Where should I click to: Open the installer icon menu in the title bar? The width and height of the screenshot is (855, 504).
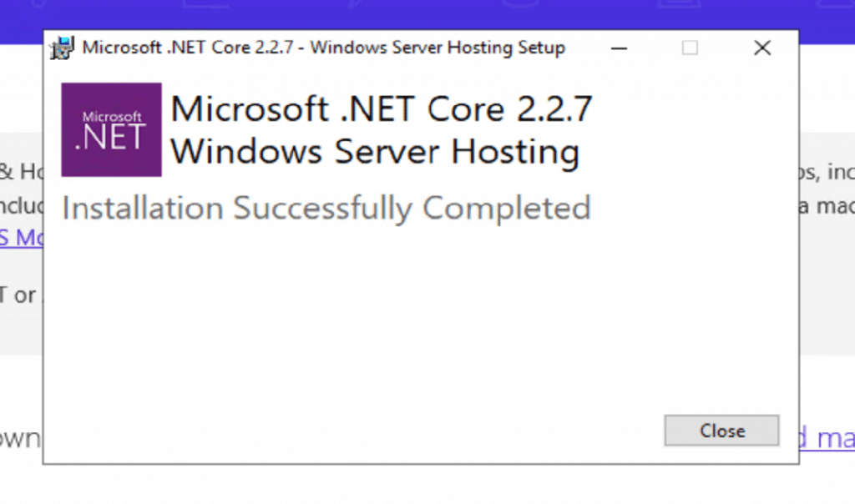click(62, 48)
